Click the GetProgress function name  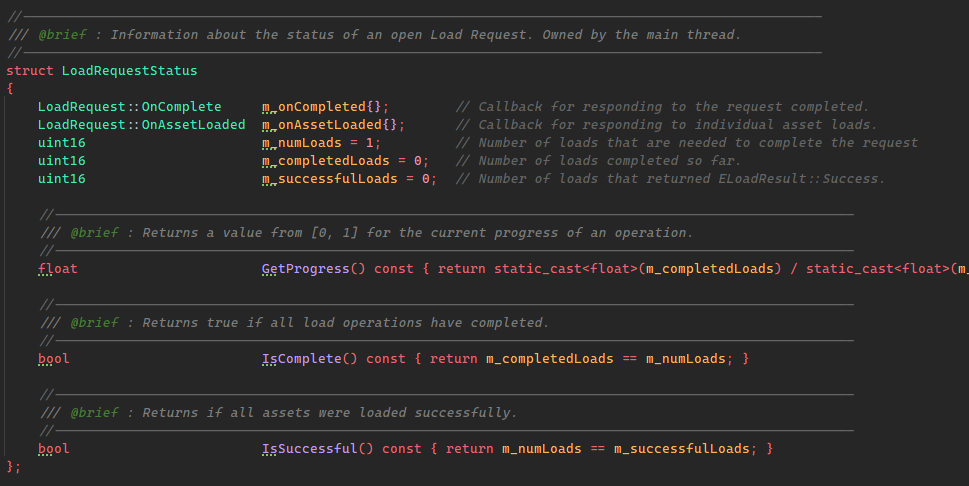coord(305,269)
